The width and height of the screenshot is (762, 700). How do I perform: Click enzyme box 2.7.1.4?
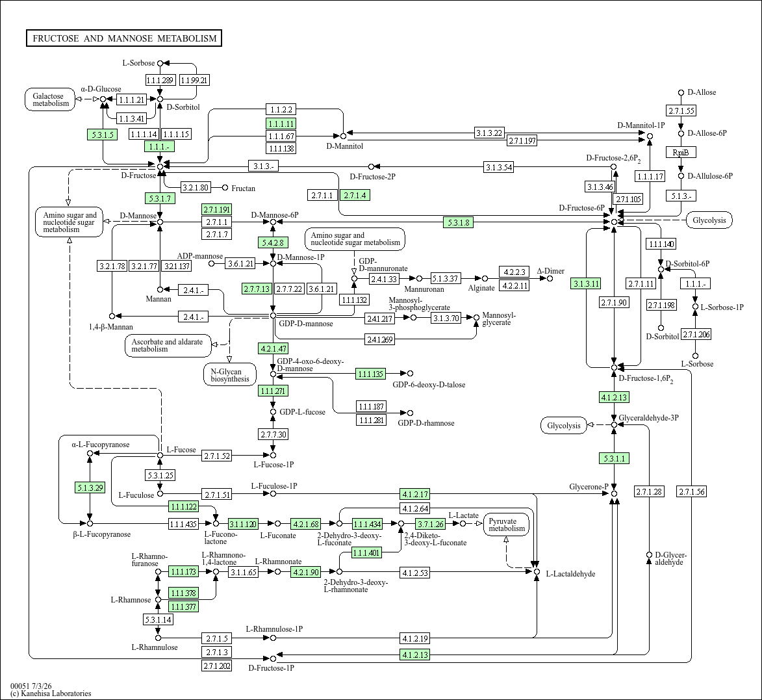(355, 196)
